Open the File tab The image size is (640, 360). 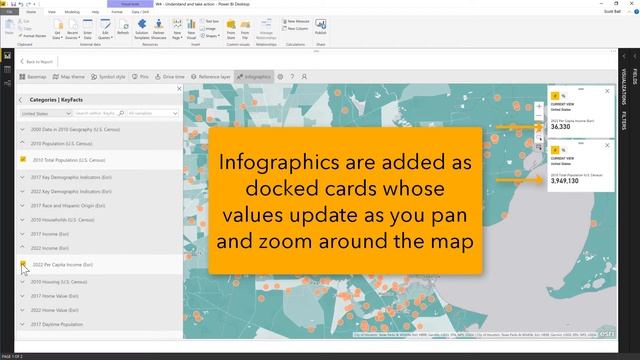point(9,12)
